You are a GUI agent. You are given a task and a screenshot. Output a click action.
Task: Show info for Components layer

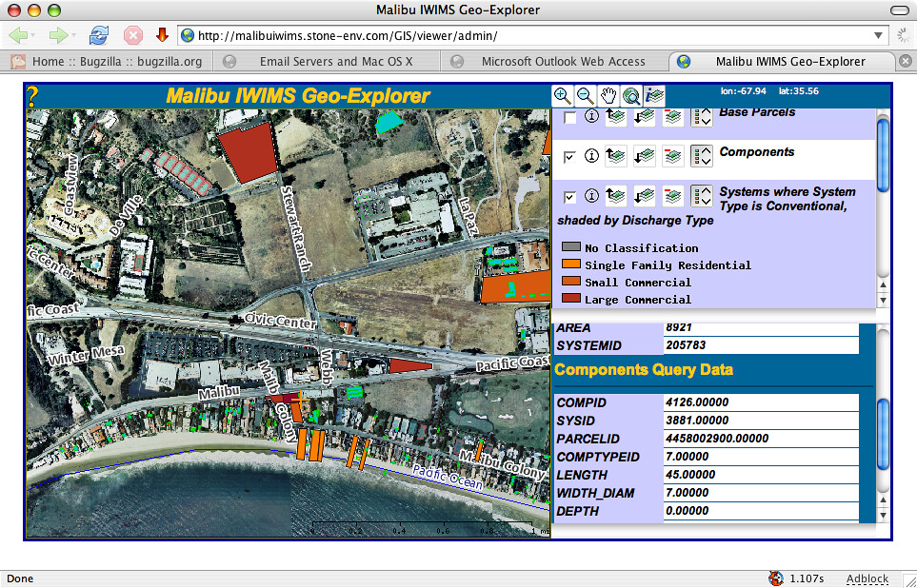592,155
